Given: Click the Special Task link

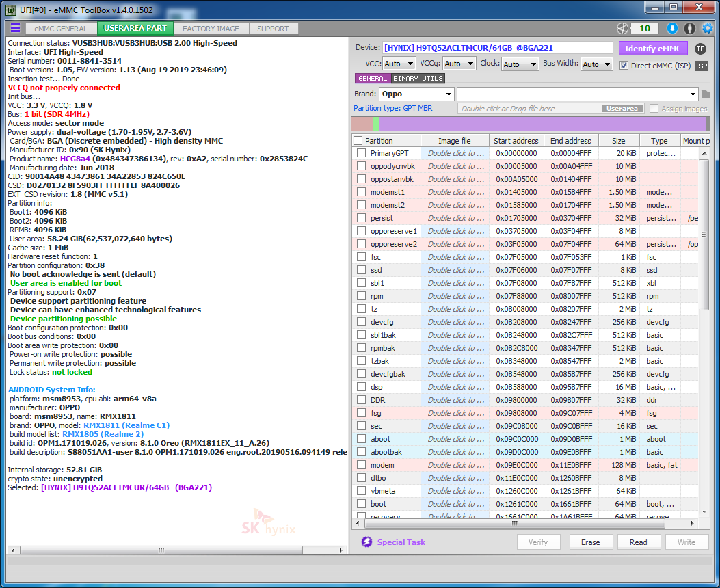Looking at the screenshot, I should tap(401, 542).
